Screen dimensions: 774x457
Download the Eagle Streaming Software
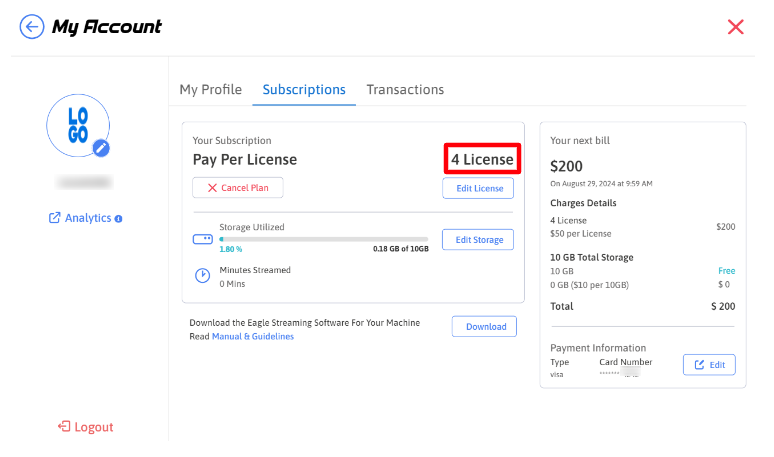[486, 327]
